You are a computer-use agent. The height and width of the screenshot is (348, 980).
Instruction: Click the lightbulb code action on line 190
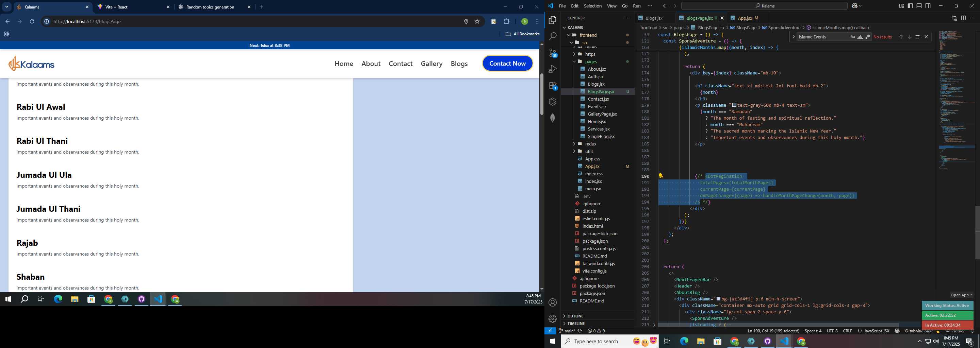[661, 176]
